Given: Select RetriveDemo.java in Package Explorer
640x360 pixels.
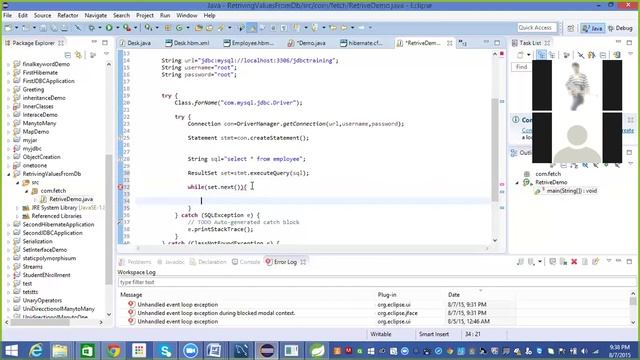Looking at the screenshot, I should click(x=71, y=199).
